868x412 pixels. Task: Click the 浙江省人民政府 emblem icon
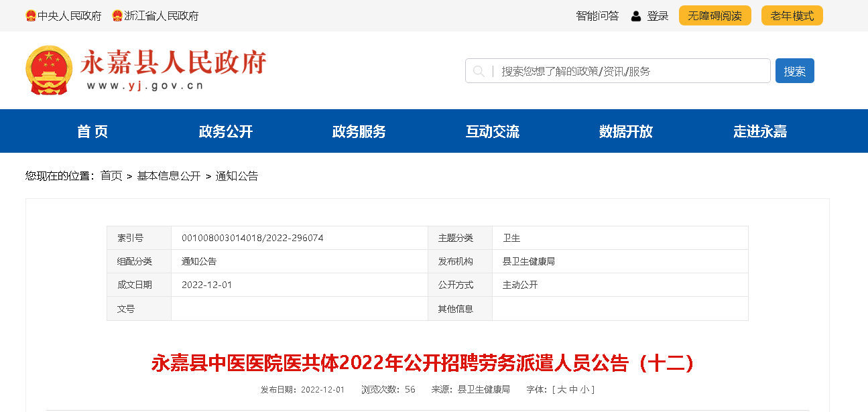[x=117, y=15]
